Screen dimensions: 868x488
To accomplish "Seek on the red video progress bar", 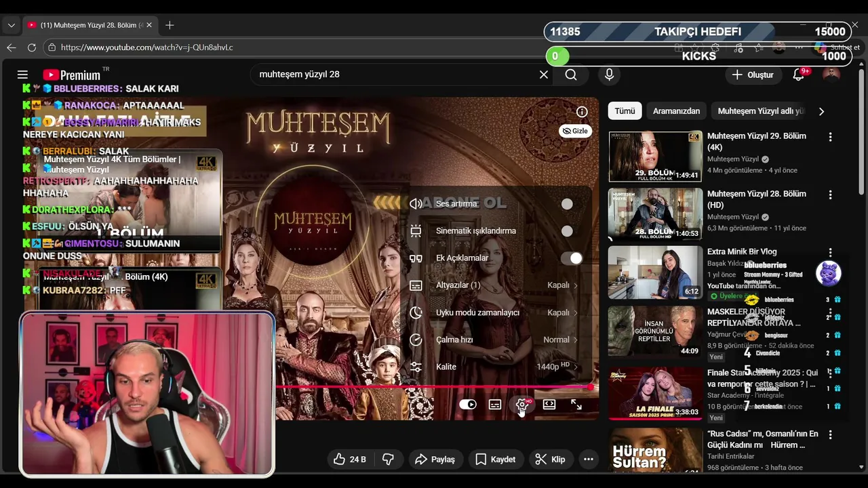I will point(434,387).
